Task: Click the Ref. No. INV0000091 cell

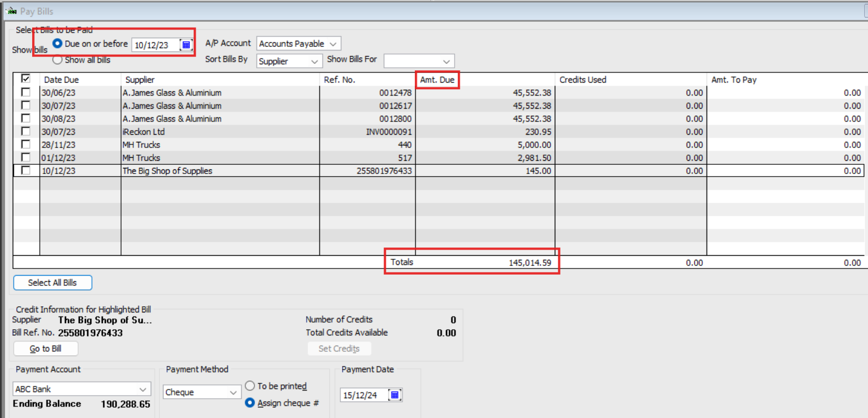Action: pyautogui.click(x=367, y=132)
